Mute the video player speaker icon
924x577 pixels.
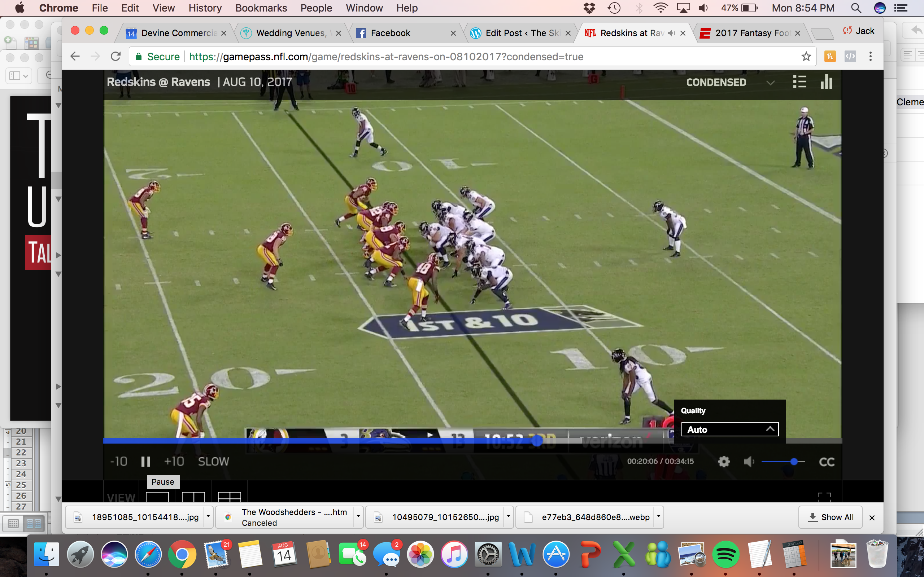749,462
